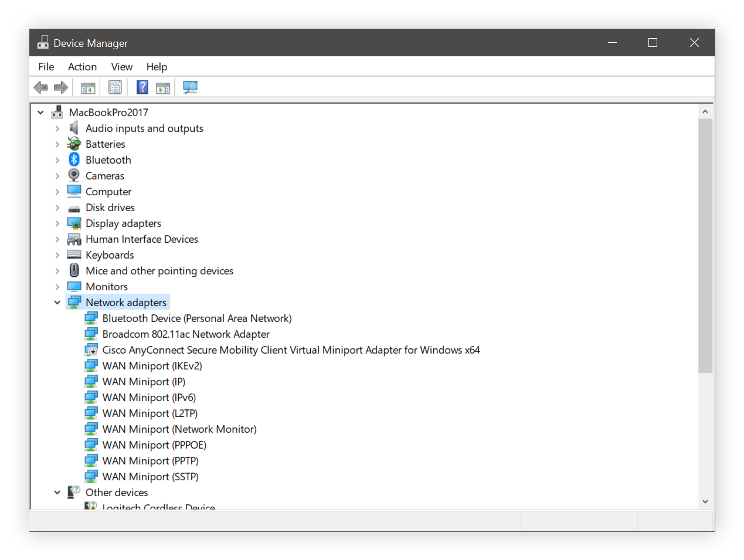Click the Help toolbar icon

[x=142, y=87]
